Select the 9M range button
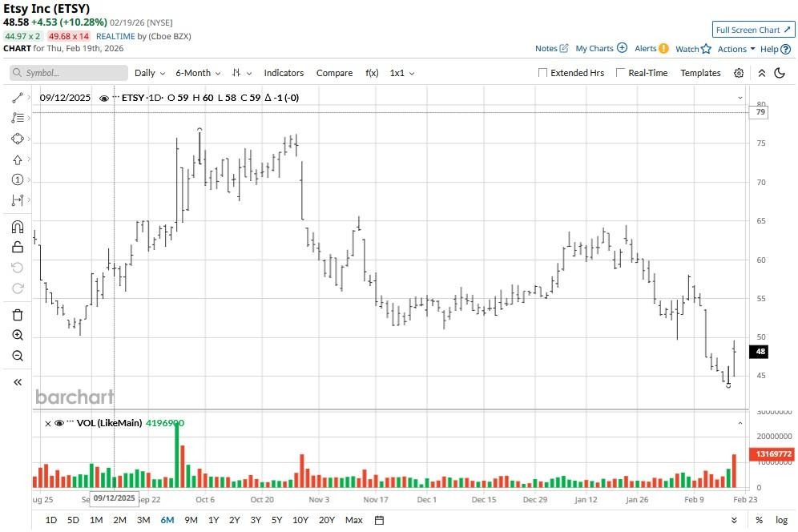The width and height of the screenshot is (798, 532). pos(191,520)
